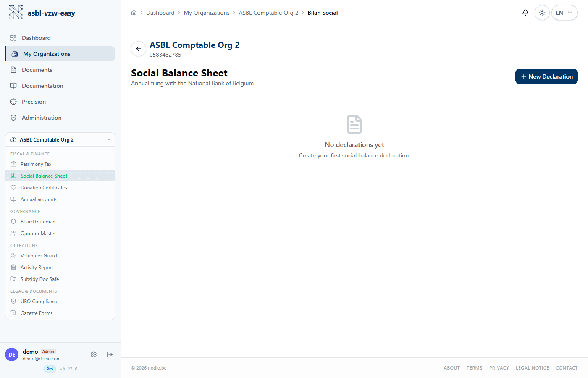Open notifications via the bell icon
The width and height of the screenshot is (588, 378).
pyautogui.click(x=525, y=13)
